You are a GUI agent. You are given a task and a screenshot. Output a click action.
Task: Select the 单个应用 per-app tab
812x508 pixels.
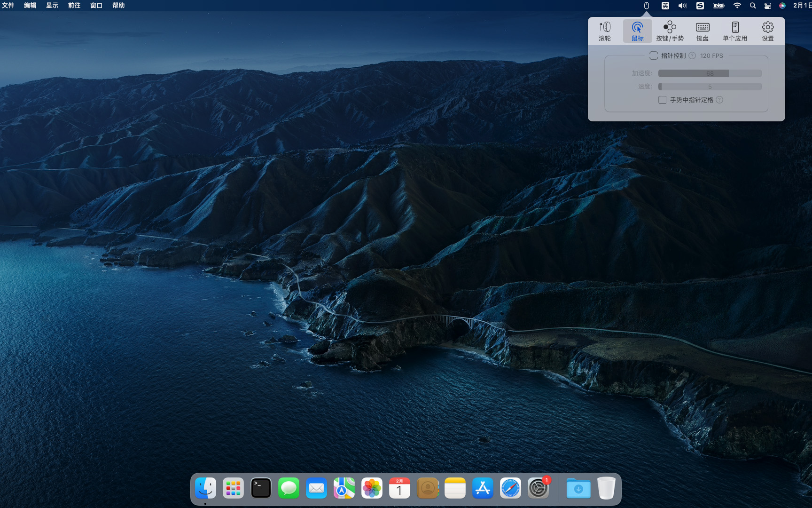click(735, 31)
